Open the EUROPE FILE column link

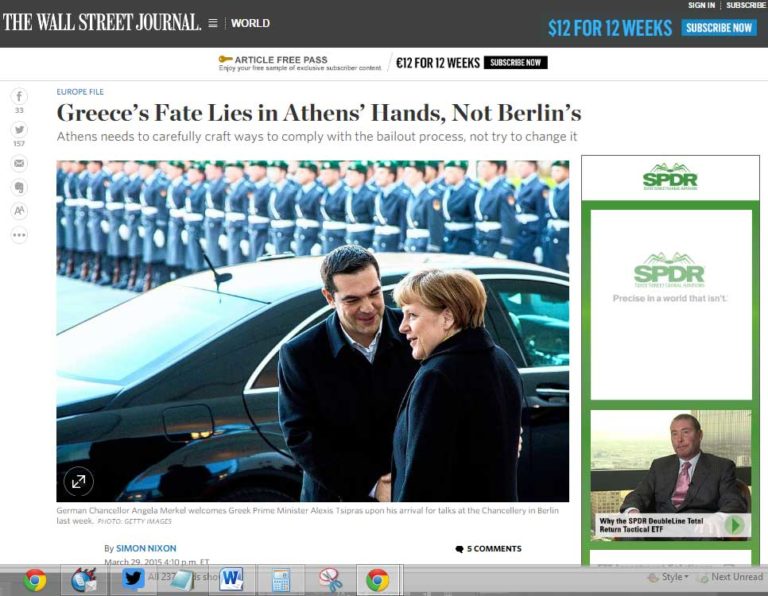[x=80, y=92]
